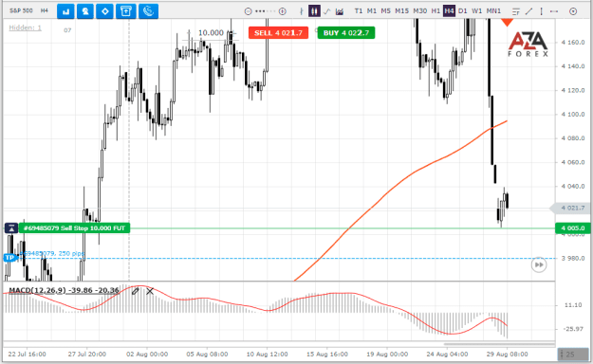This screenshot has height=364, width=593.
Task: Click the blue archive box button
Action: (125, 11)
